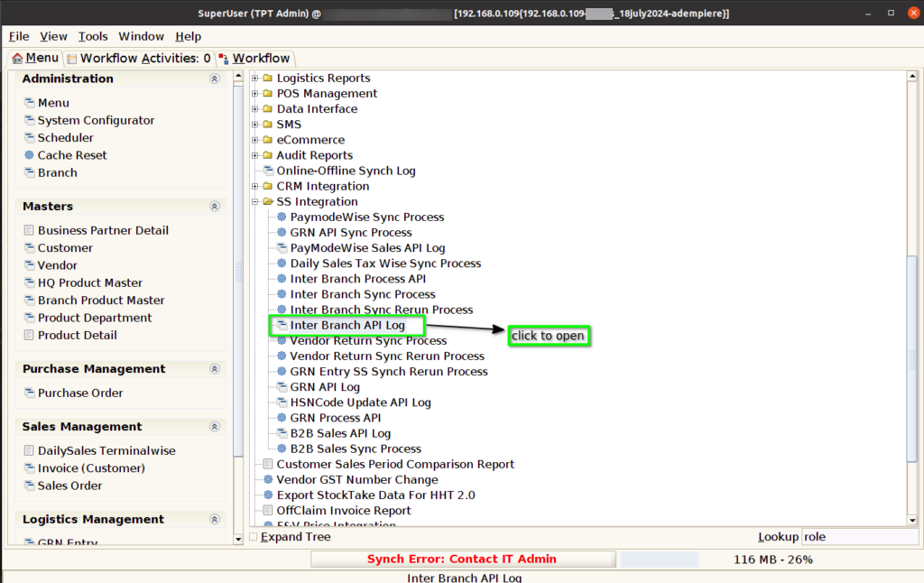Open the Help menu
This screenshot has height=583, width=924.
pos(188,36)
